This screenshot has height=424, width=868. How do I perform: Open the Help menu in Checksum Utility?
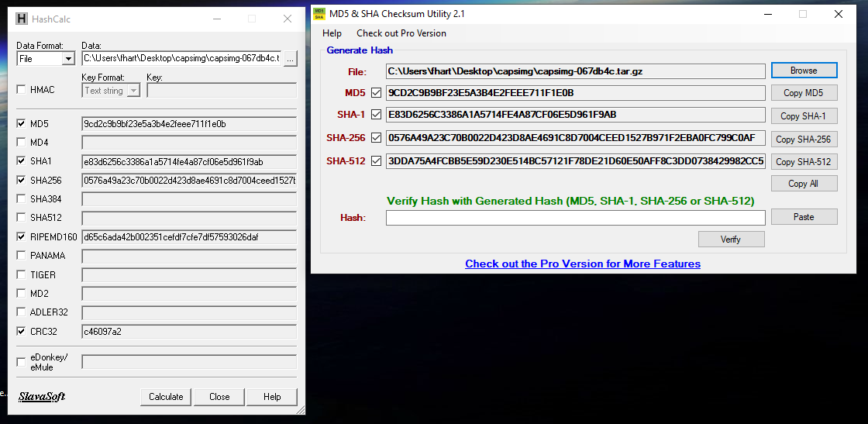pyautogui.click(x=332, y=33)
